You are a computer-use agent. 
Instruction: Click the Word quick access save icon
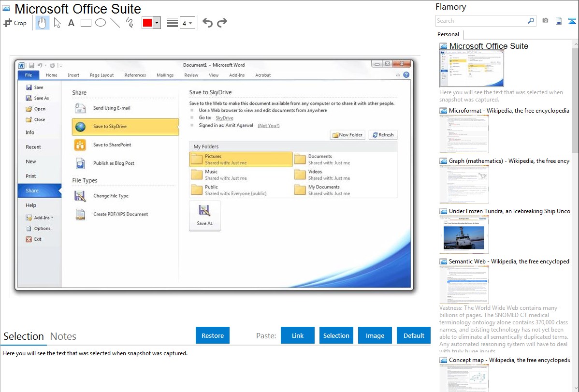click(x=31, y=65)
